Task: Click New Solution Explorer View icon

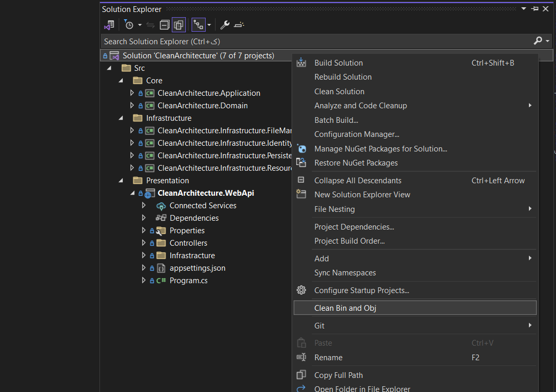Action: (x=301, y=194)
